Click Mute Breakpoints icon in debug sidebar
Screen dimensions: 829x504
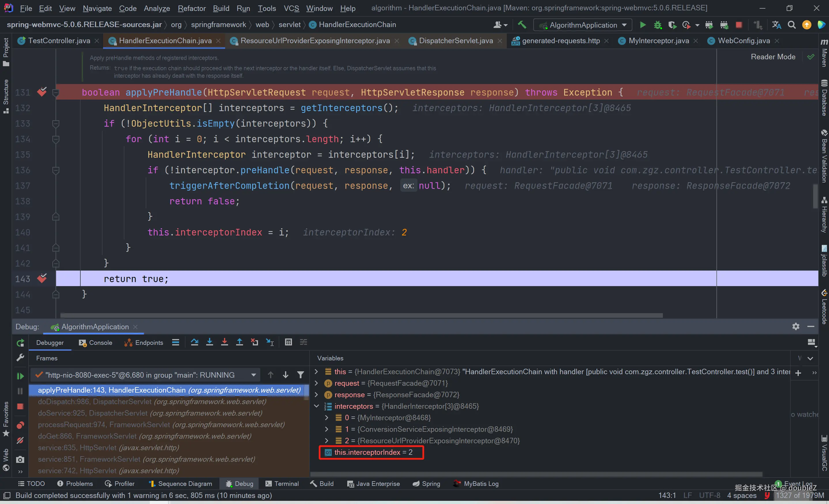tap(20, 440)
